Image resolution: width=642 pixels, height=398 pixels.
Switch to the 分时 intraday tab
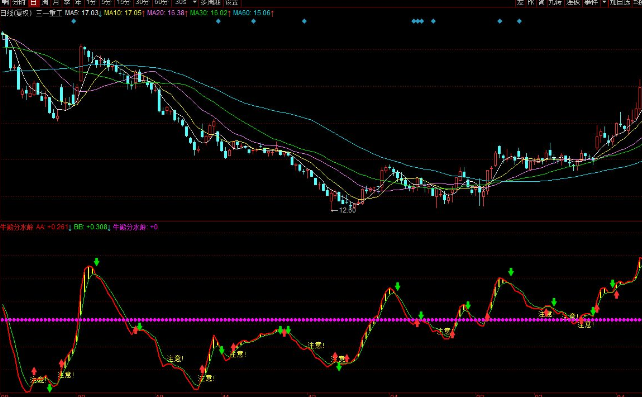pos(19,3)
